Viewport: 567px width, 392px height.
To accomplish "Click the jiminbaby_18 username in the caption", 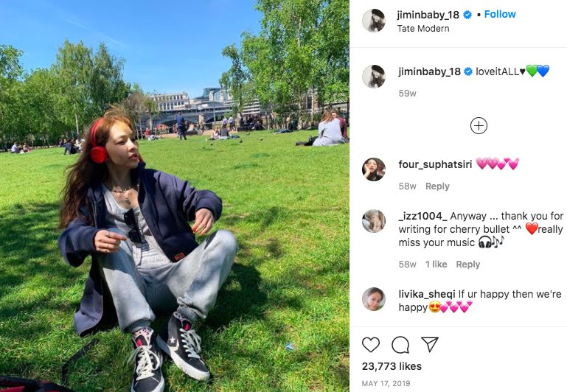I will (430, 71).
